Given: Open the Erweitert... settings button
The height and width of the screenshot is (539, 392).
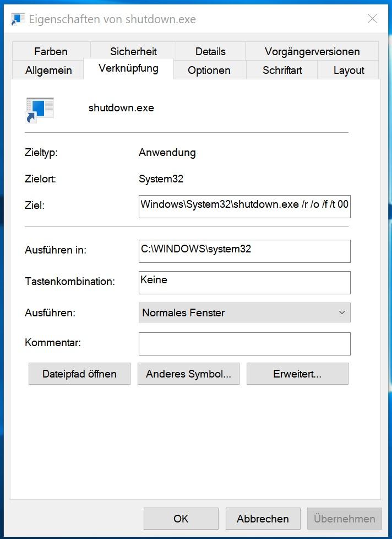Looking at the screenshot, I should pyautogui.click(x=297, y=374).
